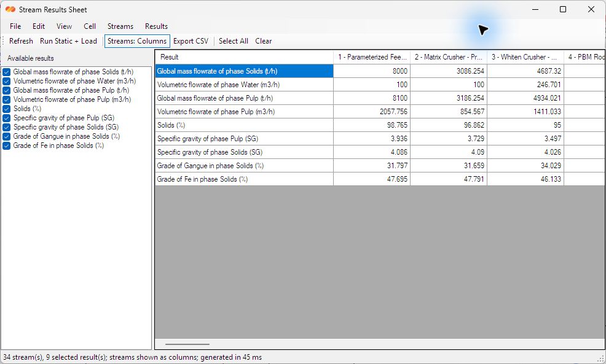Uncheck the Solids (%) checkbox

click(x=7, y=109)
